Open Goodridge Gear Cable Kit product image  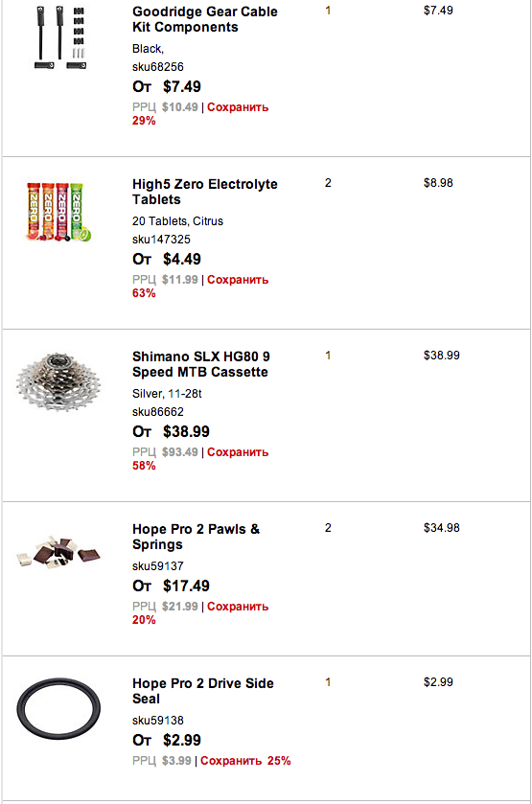(59, 38)
